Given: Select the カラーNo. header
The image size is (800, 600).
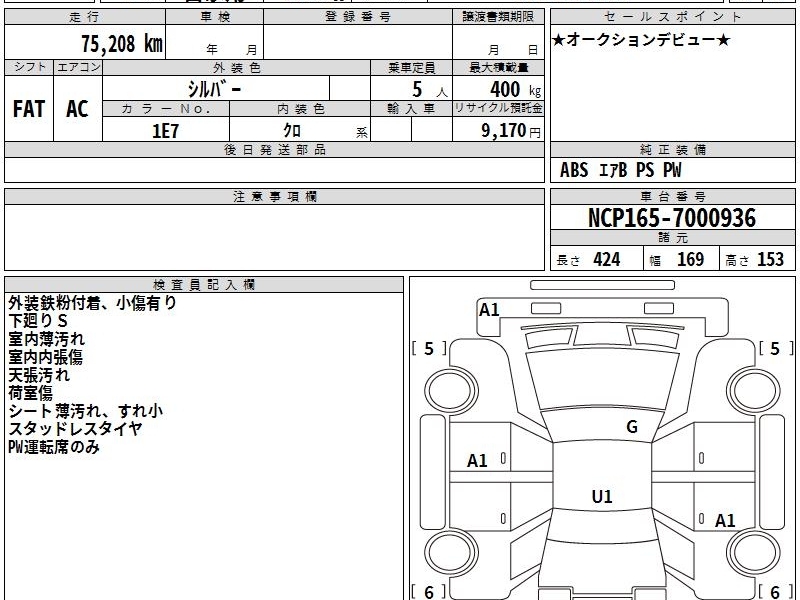Looking at the screenshot, I should [x=166, y=109].
